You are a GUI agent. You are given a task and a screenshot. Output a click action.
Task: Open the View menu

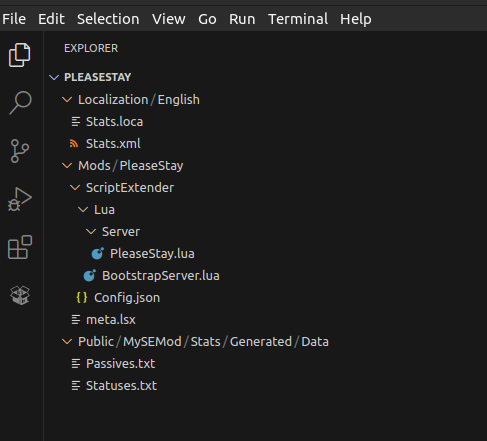(169, 19)
